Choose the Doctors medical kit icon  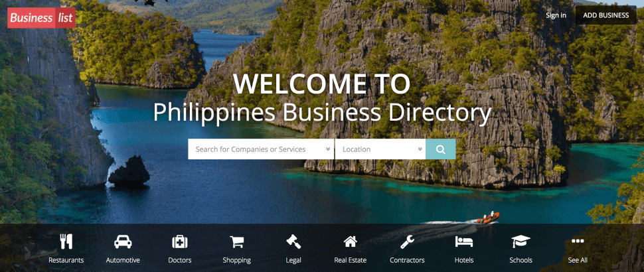tap(179, 241)
